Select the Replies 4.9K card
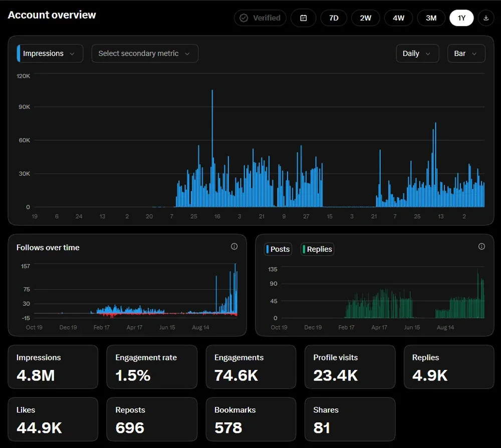The image size is (501, 448). click(x=449, y=367)
